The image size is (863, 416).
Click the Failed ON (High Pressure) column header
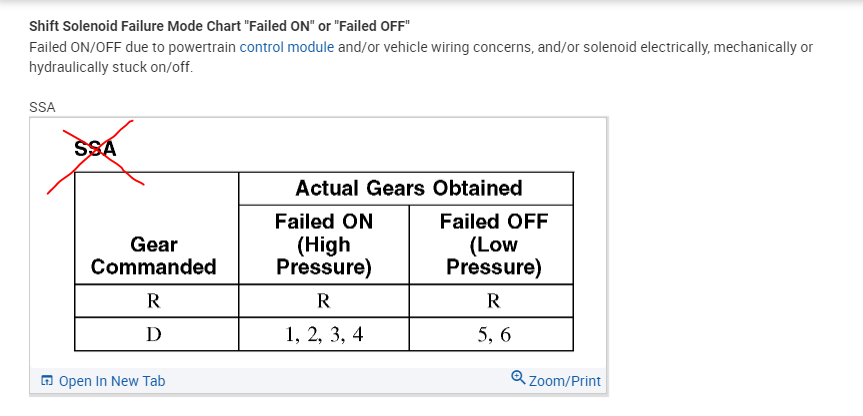[324, 244]
